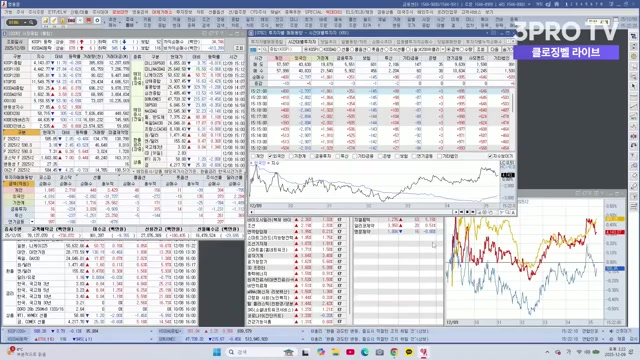Image resolution: width=640 pixels, height=360 pixels.
Task: Open Google Chrome from the taskbar
Action: 394,352
